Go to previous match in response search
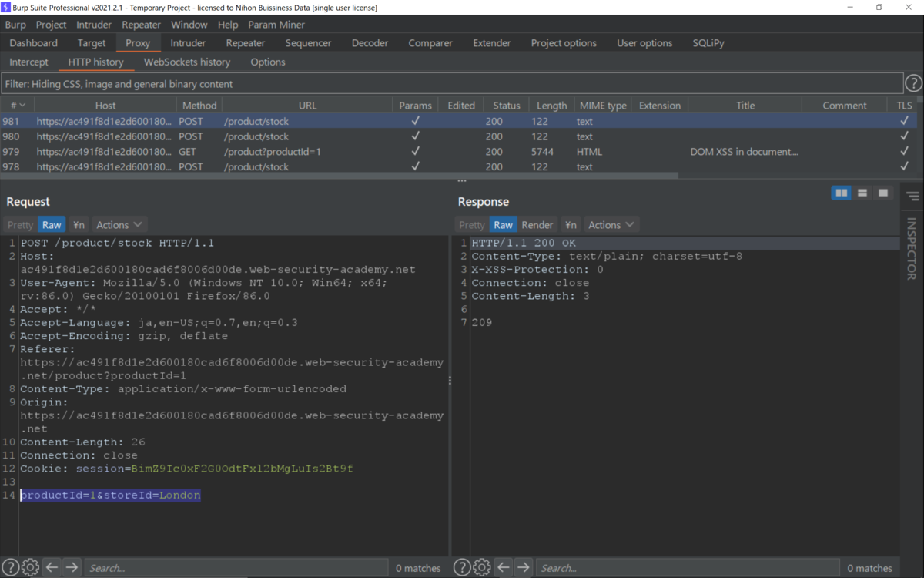This screenshot has height=578, width=924. [504, 568]
